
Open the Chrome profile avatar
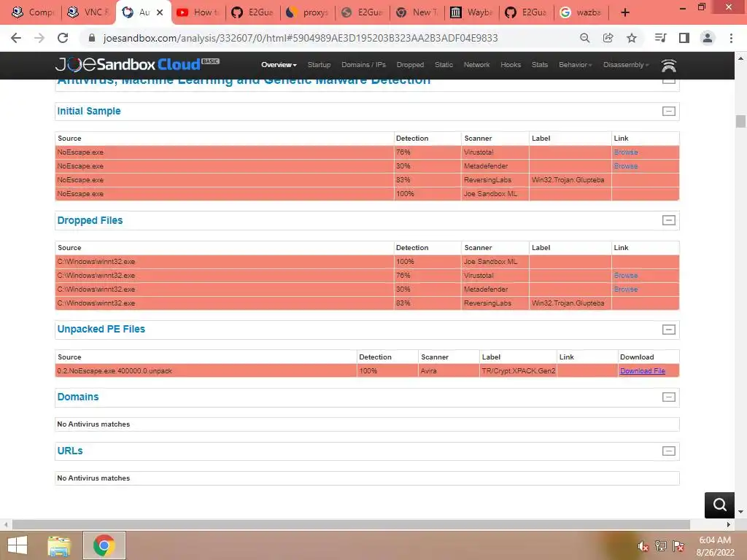pos(708,38)
